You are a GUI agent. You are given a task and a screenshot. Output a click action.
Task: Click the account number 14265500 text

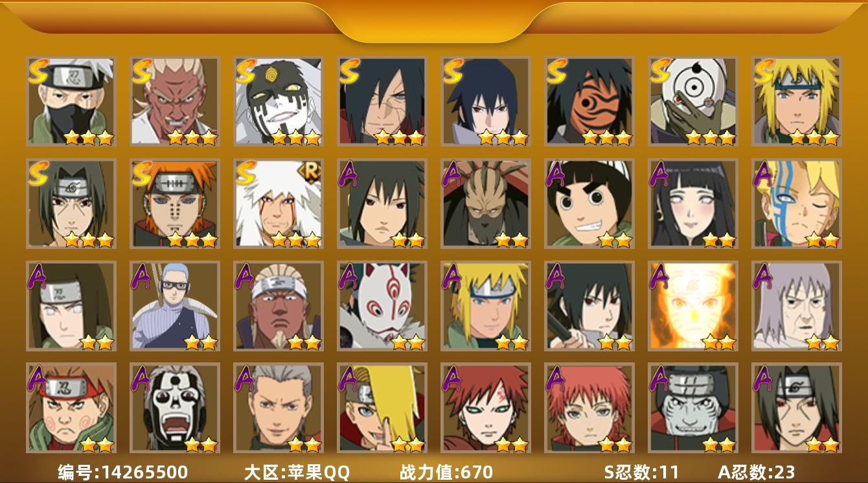click(x=144, y=472)
